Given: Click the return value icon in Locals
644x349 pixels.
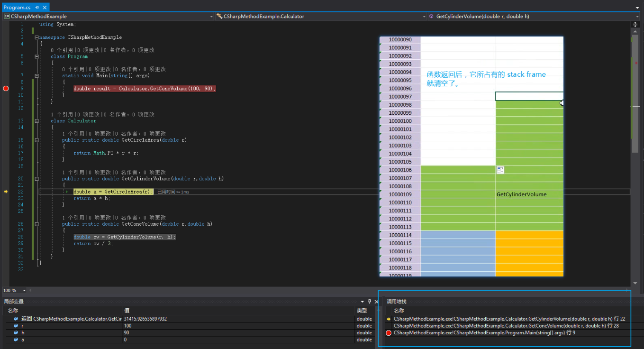Looking at the screenshot, I should click(x=16, y=319).
